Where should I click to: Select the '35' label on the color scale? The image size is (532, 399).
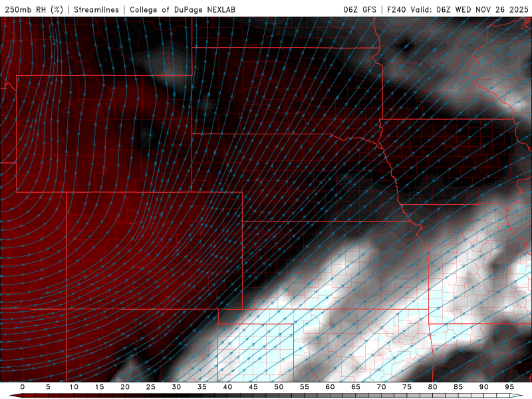click(202, 387)
